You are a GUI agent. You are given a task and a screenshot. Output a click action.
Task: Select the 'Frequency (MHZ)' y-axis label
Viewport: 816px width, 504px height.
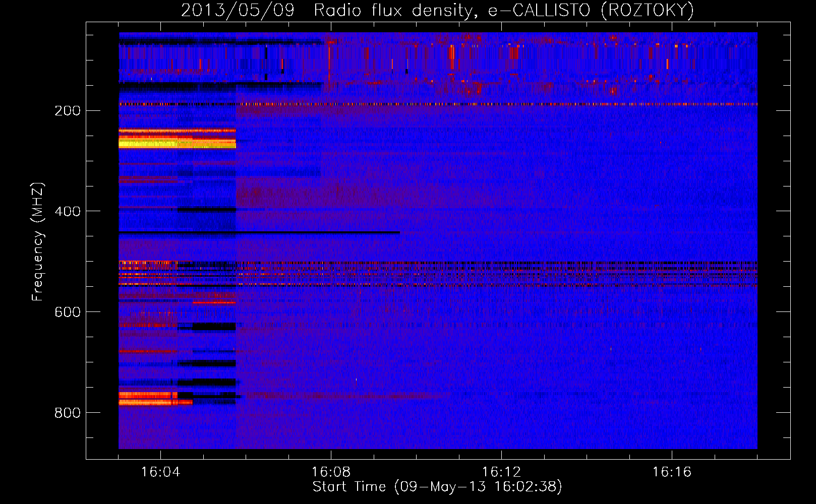coord(38,241)
